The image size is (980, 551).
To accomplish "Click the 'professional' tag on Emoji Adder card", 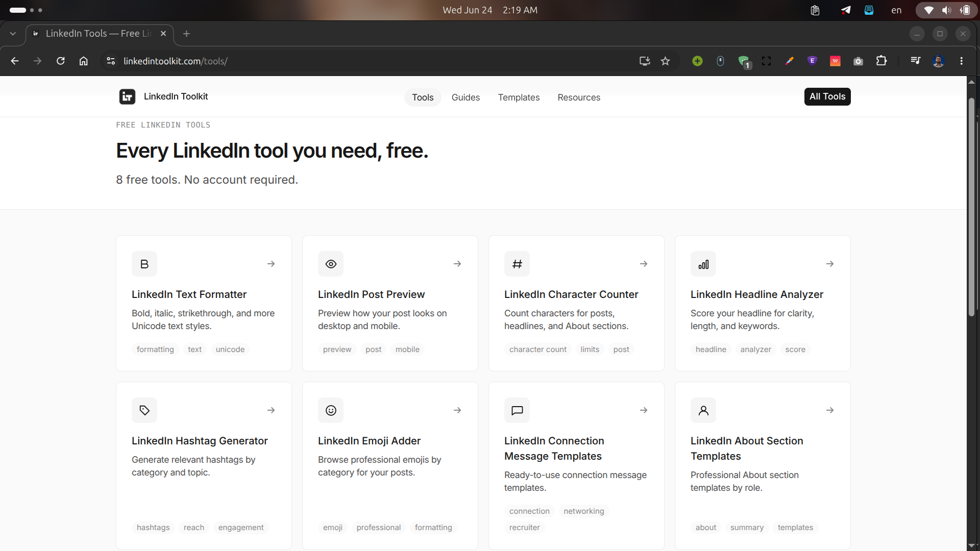I will pyautogui.click(x=379, y=528).
